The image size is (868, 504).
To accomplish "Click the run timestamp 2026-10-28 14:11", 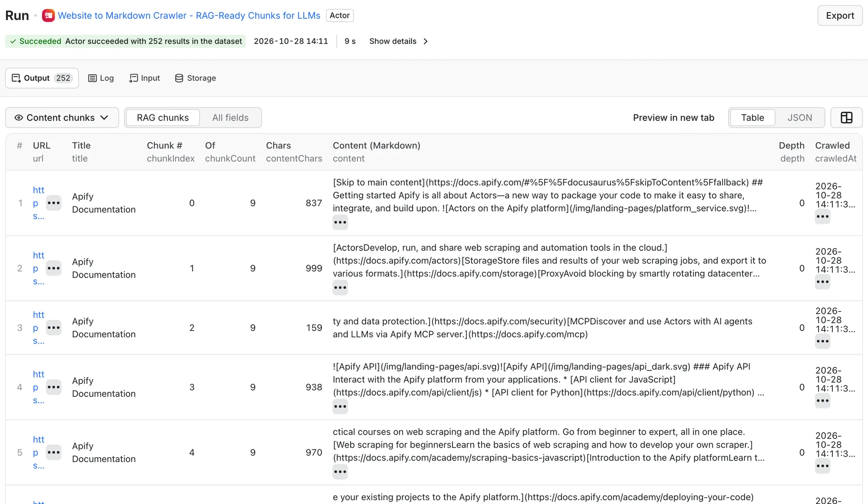I will (x=291, y=41).
